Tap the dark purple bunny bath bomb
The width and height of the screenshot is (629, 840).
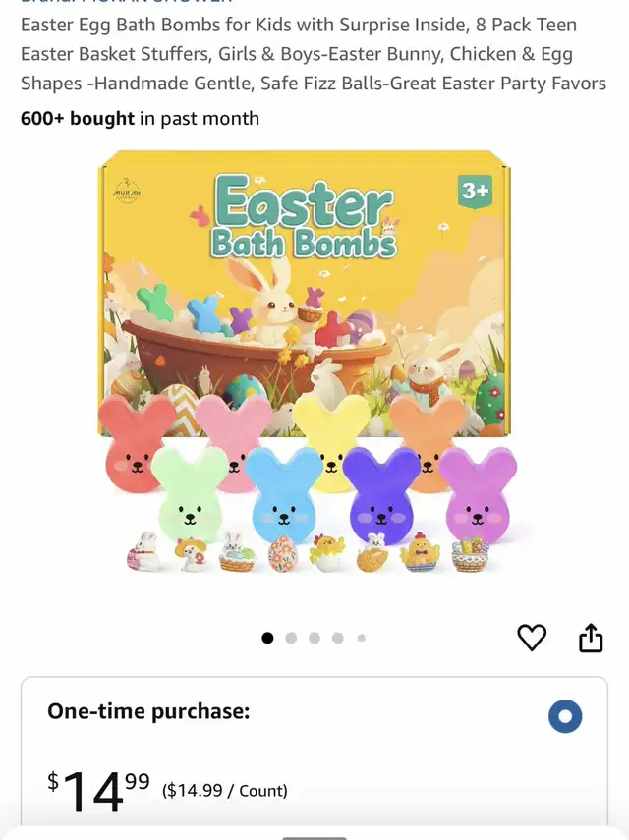tap(381, 495)
